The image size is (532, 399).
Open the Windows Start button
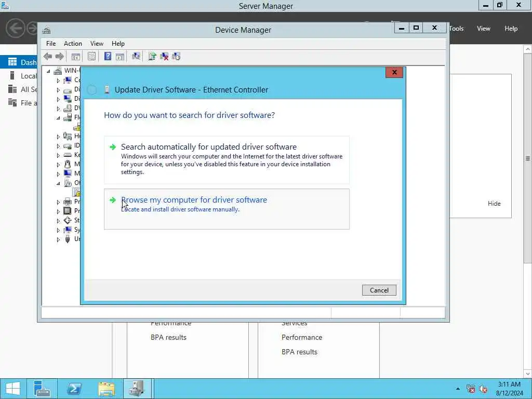point(13,389)
